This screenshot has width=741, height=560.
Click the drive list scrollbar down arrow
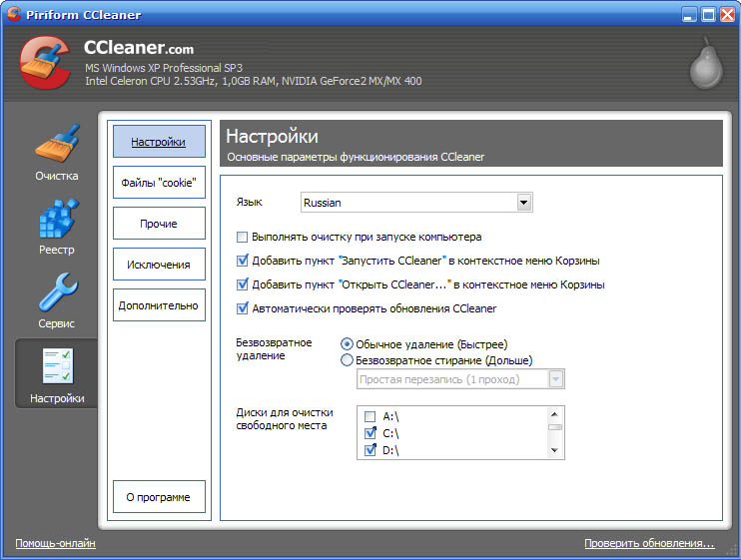point(554,451)
